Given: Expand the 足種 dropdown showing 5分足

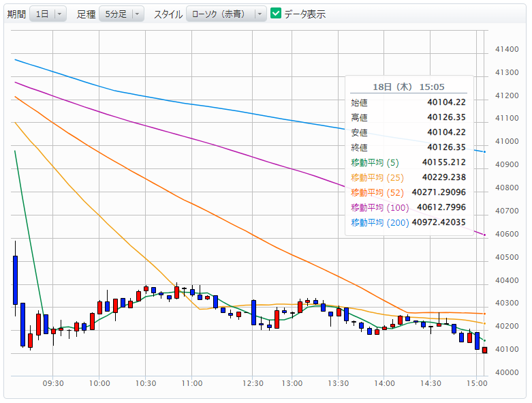Looking at the screenshot, I should (x=121, y=14).
